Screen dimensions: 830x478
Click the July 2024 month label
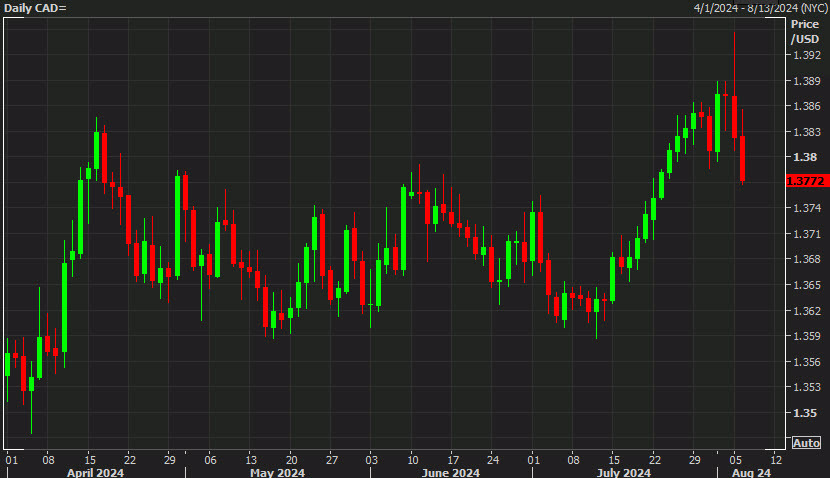pos(624,472)
